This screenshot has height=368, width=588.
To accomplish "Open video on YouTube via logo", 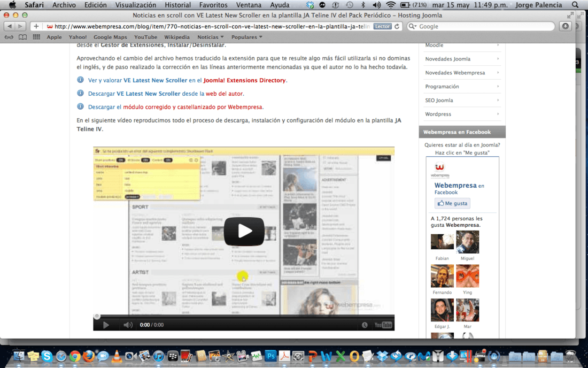I will (x=383, y=325).
